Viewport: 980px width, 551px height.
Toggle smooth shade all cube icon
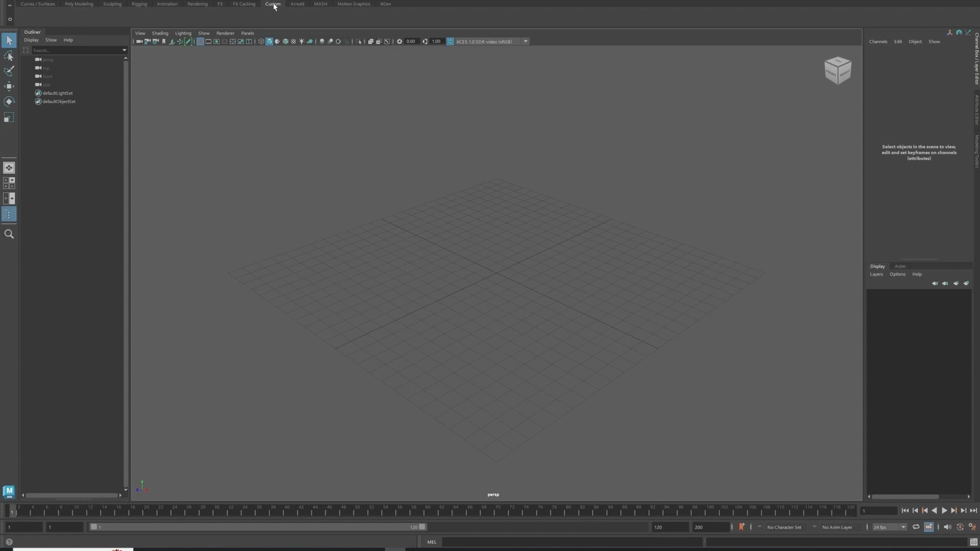[269, 42]
